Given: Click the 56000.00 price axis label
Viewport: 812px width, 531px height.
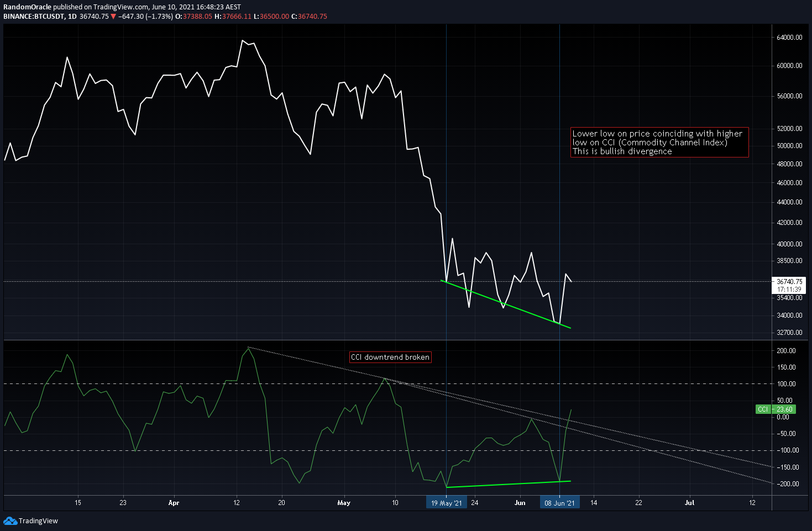Looking at the screenshot, I should pyautogui.click(x=789, y=96).
